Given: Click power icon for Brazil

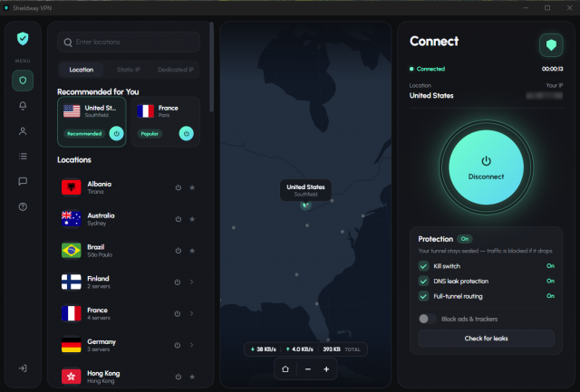Looking at the screenshot, I should pyautogui.click(x=178, y=251).
